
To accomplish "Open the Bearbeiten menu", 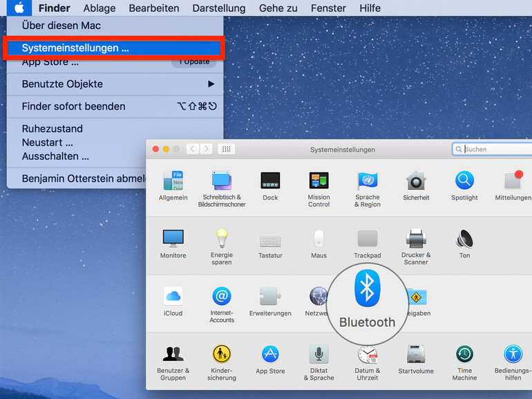I will pos(154,8).
